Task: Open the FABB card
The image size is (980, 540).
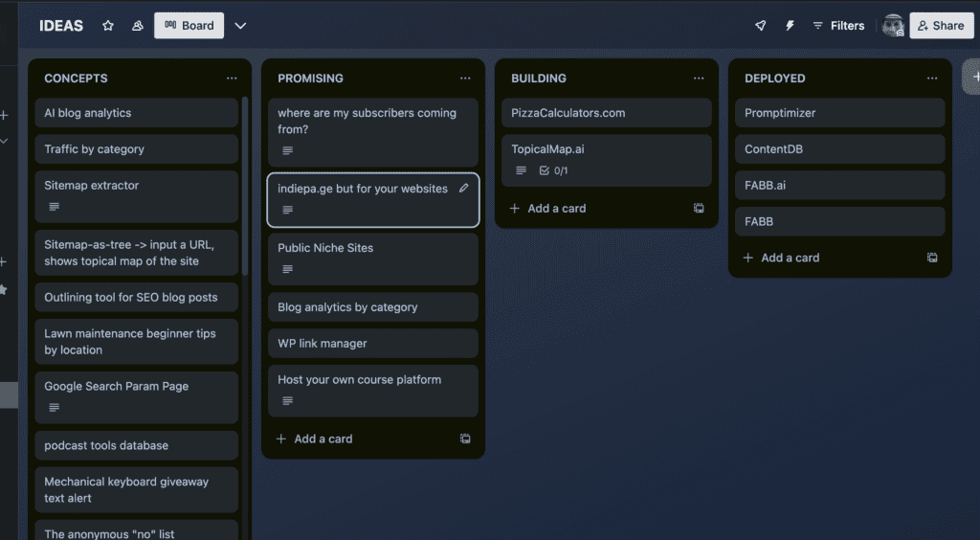Action: (x=840, y=222)
